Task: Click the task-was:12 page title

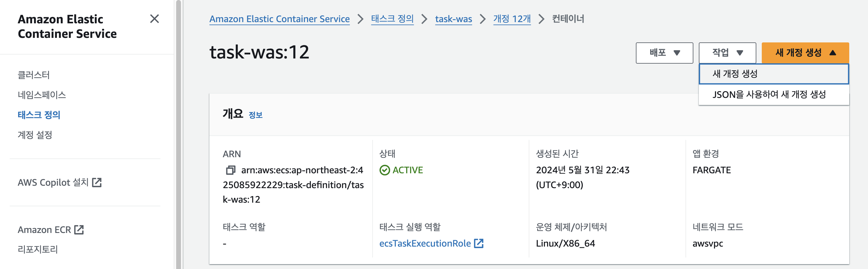Action: tap(259, 52)
